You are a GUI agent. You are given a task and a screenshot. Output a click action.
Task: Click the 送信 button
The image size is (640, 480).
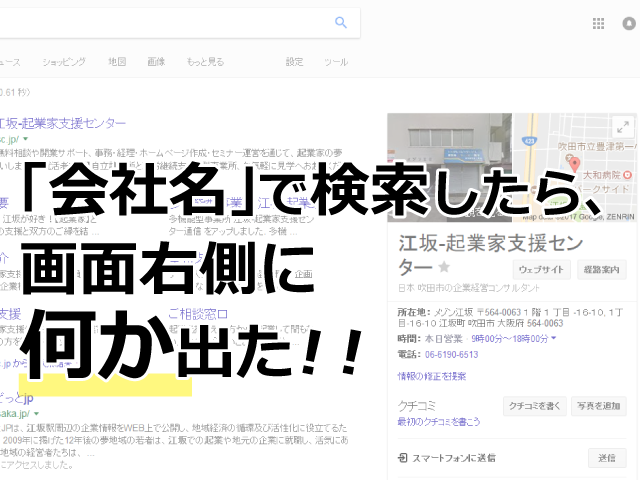click(x=607, y=458)
